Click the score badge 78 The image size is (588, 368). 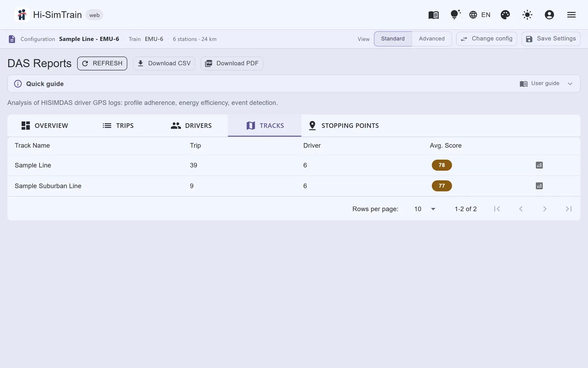pos(442,165)
